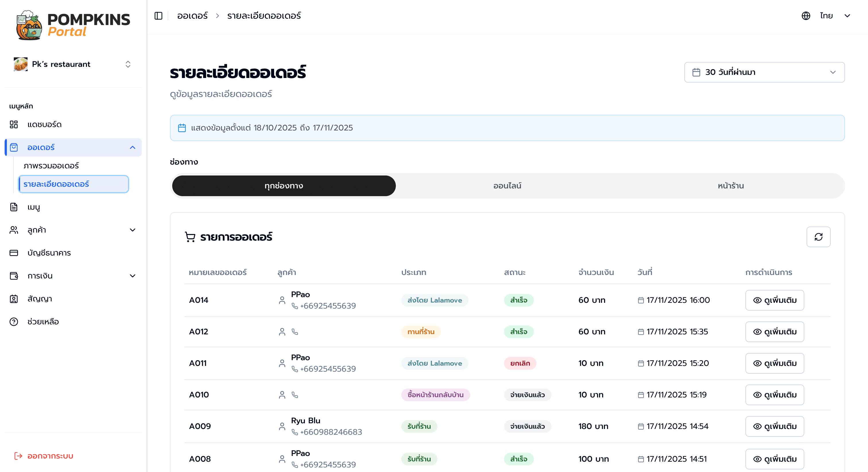Click the ลูกค้า people icon
Viewport: 868px width, 472px height.
14,230
